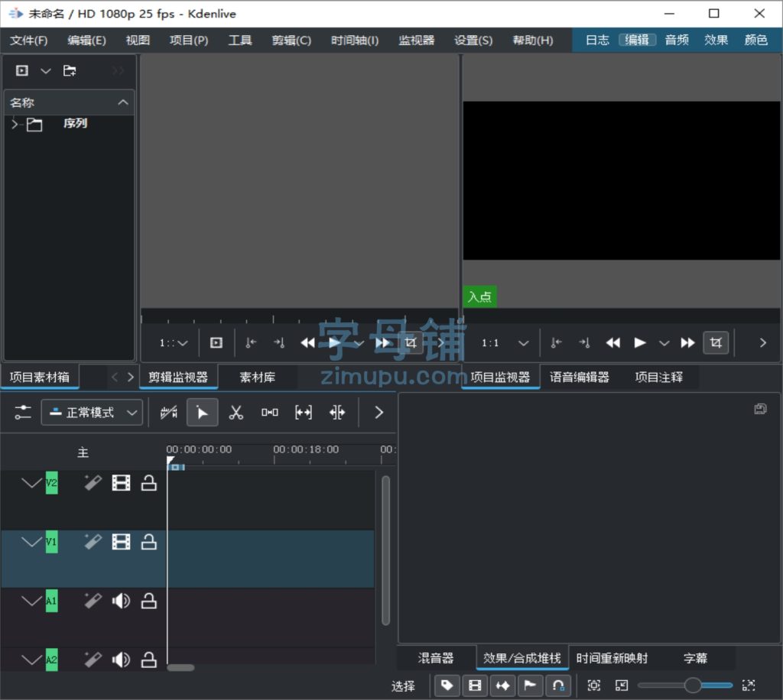Click the add clip icon in the bin toolbar
The width and height of the screenshot is (783, 700).
click(22, 71)
